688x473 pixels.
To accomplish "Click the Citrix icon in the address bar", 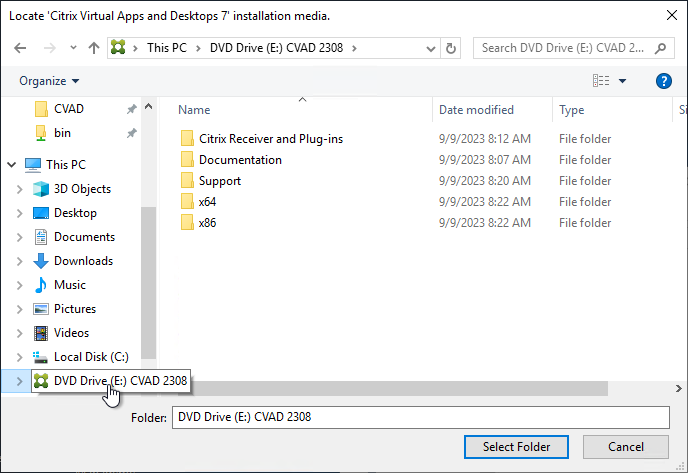I will [118, 47].
